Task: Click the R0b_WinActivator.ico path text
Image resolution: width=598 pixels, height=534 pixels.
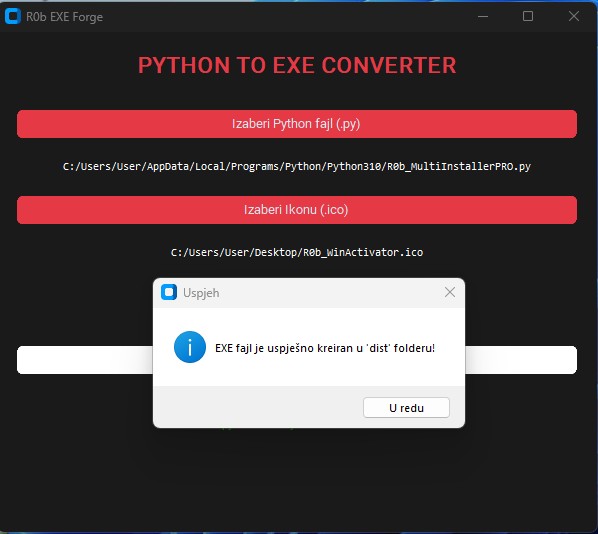Action: click(297, 253)
